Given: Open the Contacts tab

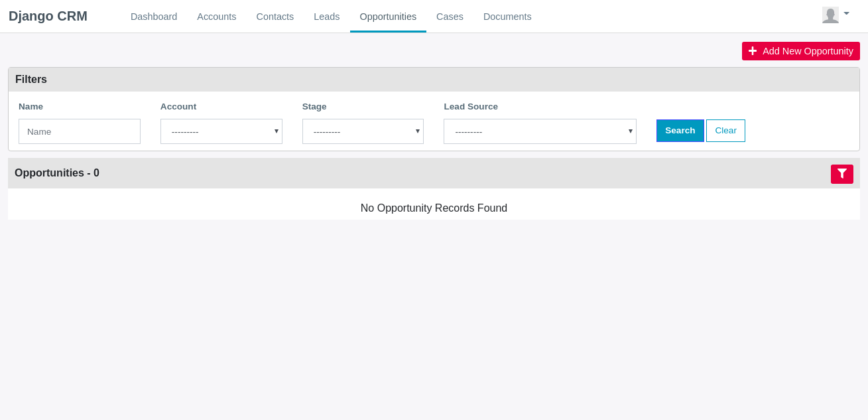Looking at the screenshot, I should tap(275, 17).
